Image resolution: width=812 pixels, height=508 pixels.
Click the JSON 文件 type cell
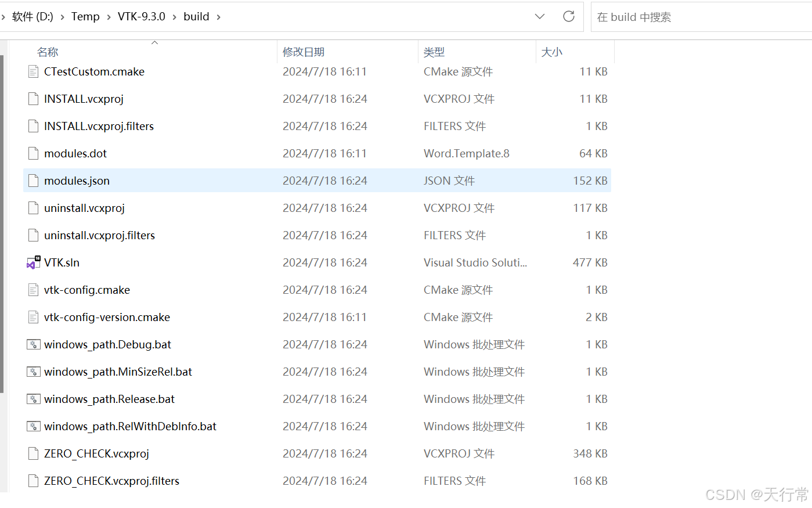point(449,181)
